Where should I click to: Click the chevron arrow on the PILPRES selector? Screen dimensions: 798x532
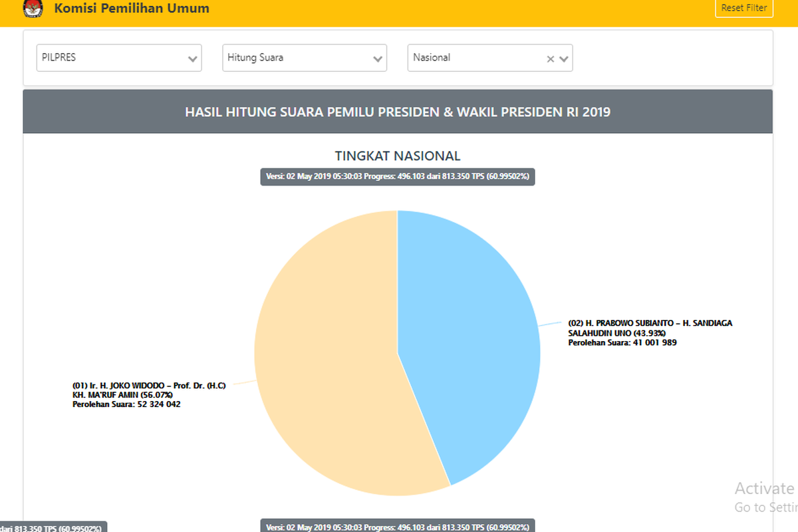pos(192,58)
